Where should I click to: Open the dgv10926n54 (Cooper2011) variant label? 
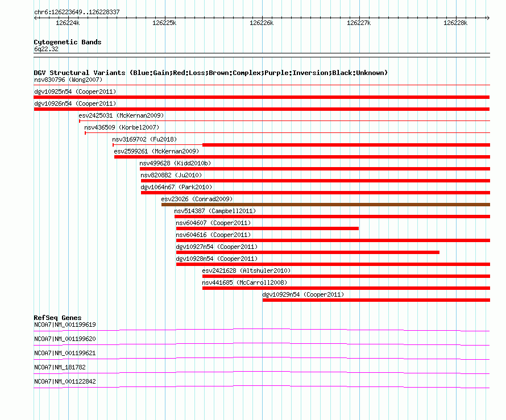coord(75,103)
